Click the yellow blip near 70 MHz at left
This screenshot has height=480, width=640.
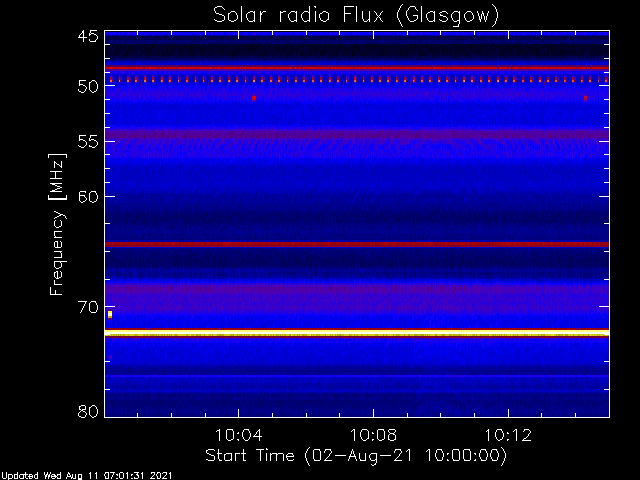point(110,314)
